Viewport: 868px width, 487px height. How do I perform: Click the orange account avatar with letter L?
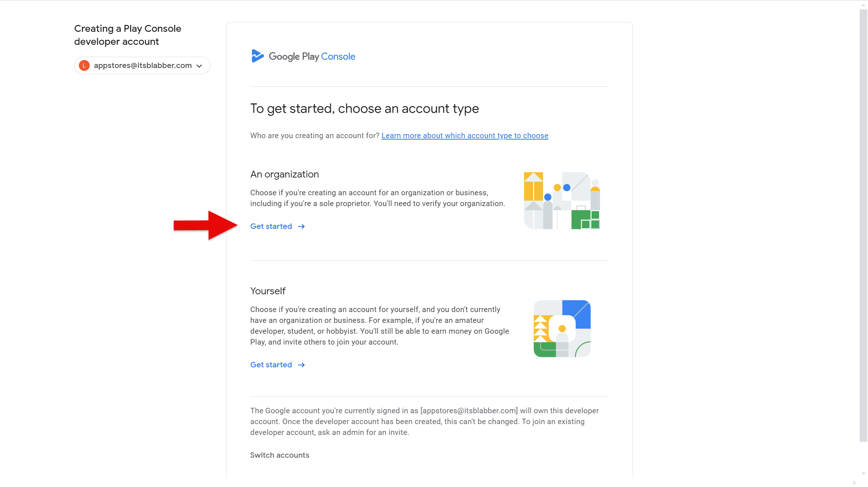[84, 65]
